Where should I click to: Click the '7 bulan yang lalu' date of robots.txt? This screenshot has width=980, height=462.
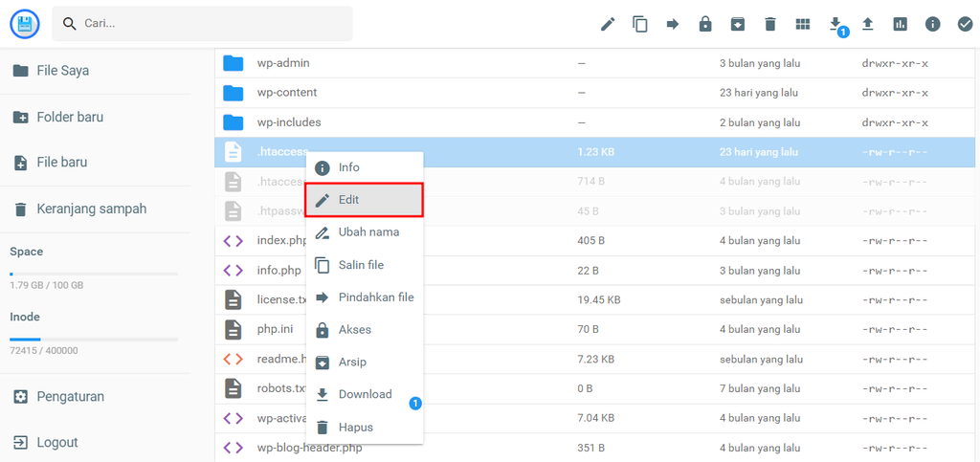[x=761, y=388]
